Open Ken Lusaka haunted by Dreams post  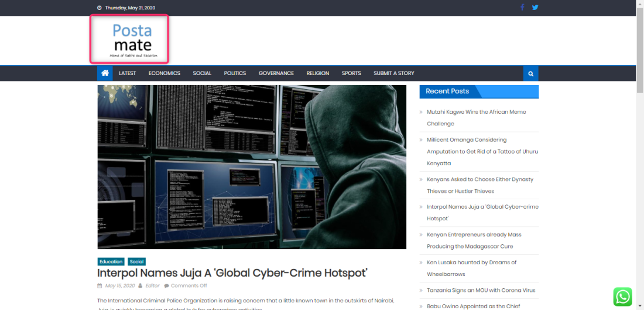point(471,268)
